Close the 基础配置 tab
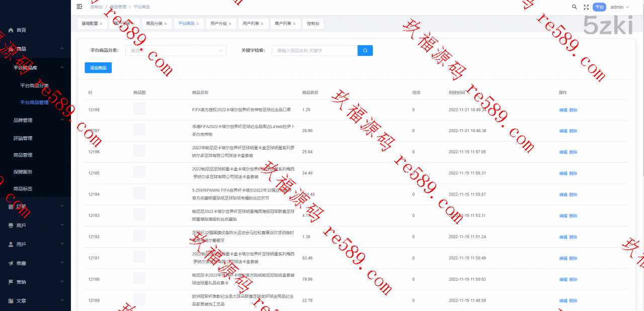Image resolution: width=644 pixels, height=311 pixels. (101, 24)
